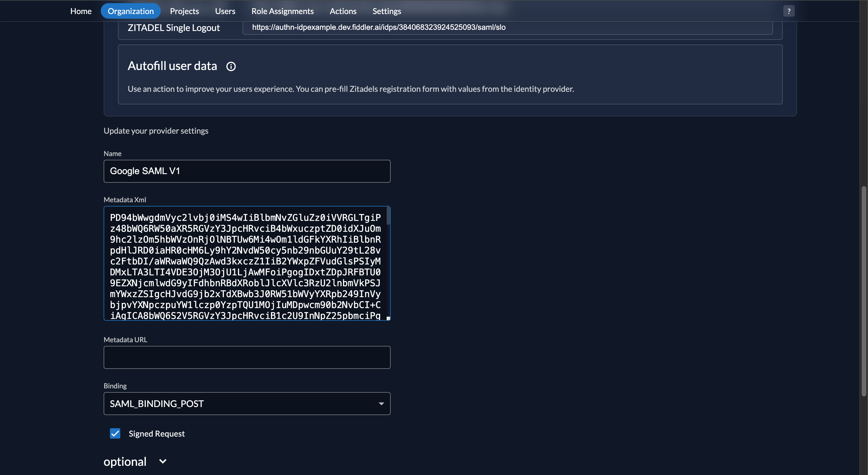Click the 'Signed Request' label text
Screen dimensions: 868x475
coord(157,434)
